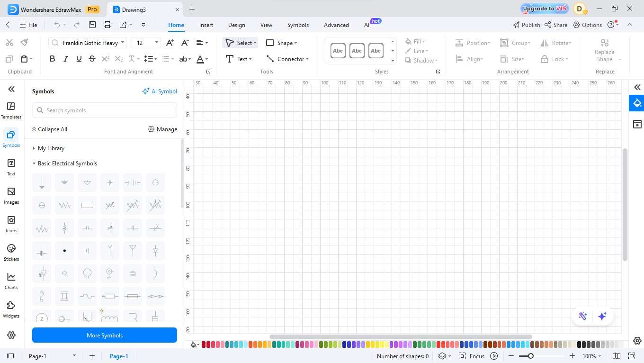Screen dimensions: 644x363
Task: Open the Icons panel in sidebar
Action: point(11,224)
